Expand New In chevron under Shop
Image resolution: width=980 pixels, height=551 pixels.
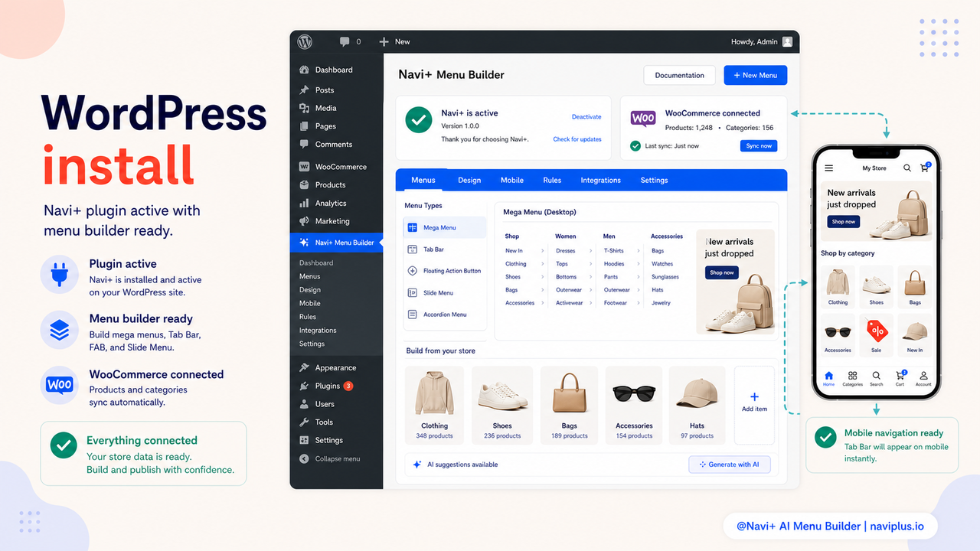point(543,250)
